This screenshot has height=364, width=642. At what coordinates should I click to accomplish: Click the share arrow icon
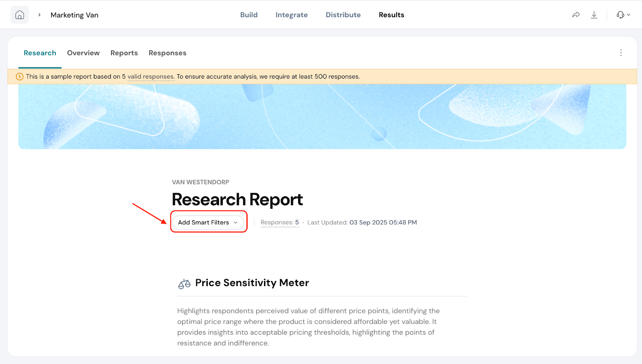[x=576, y=15]
